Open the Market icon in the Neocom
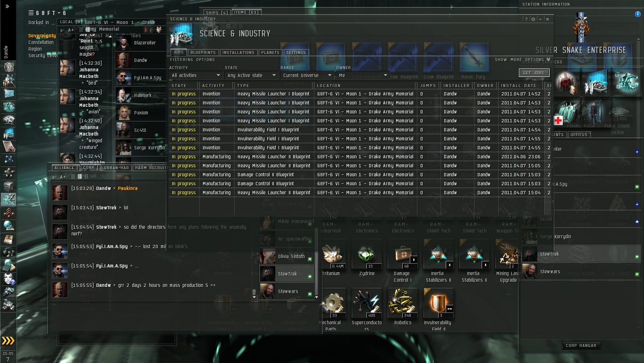The height and width of the screenshot is (363, 644). pyautogui.click(x=8, y=120)
